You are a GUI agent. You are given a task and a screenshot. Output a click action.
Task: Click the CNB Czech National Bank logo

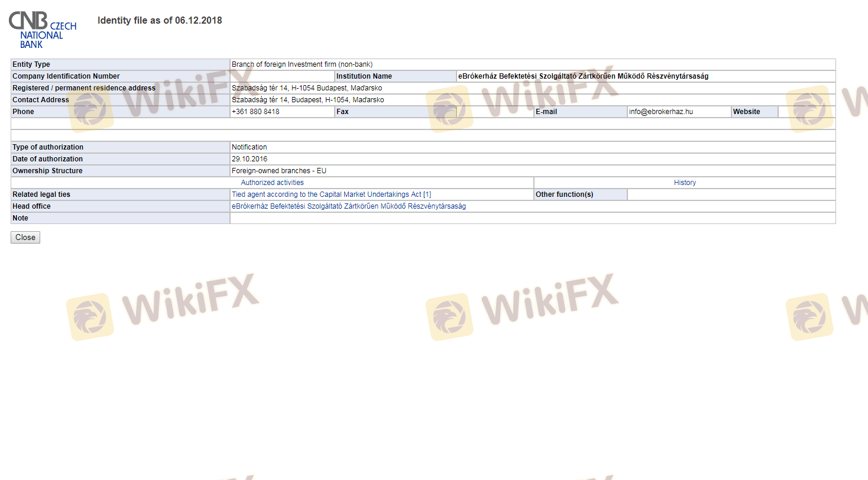click(x=43, y=30)
